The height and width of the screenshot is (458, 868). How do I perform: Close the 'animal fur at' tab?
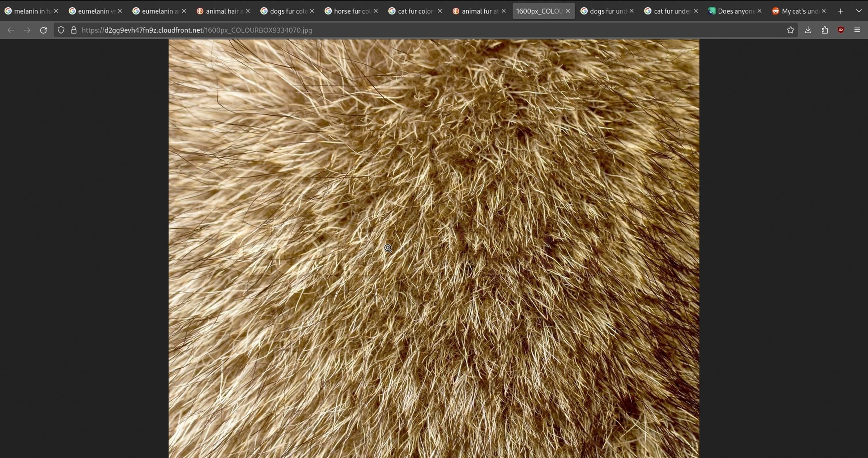pyautogui.click(x=503, y=11)
